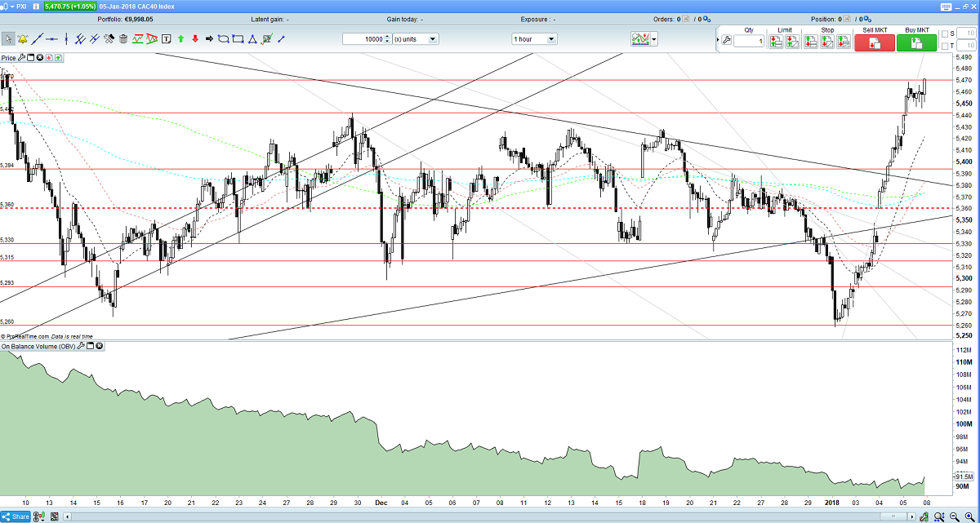The width and height of the screenshot is (980, 523).
Task: Select the black right arrow tool
Action: point(209,38)
